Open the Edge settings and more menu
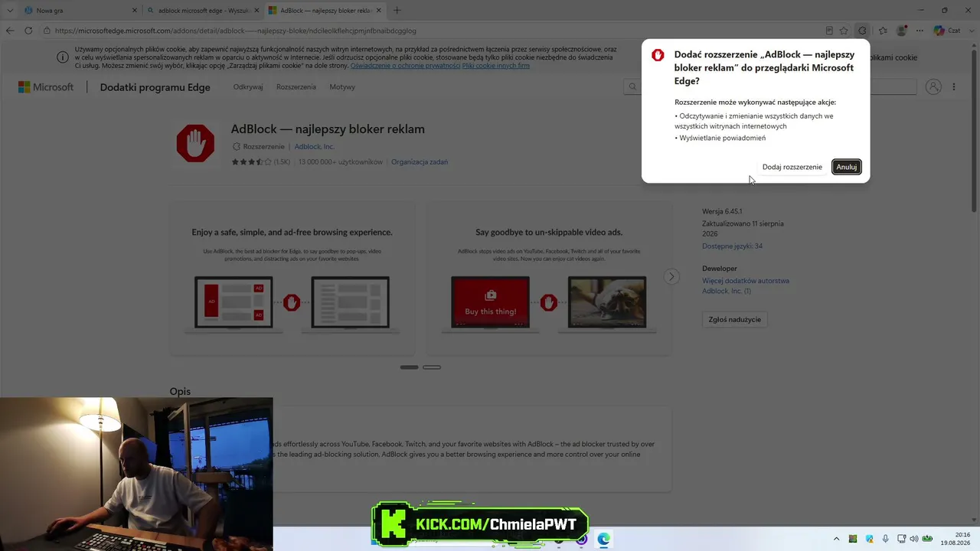The height and width of the screenshot is (551, 980). click(920, 31)
